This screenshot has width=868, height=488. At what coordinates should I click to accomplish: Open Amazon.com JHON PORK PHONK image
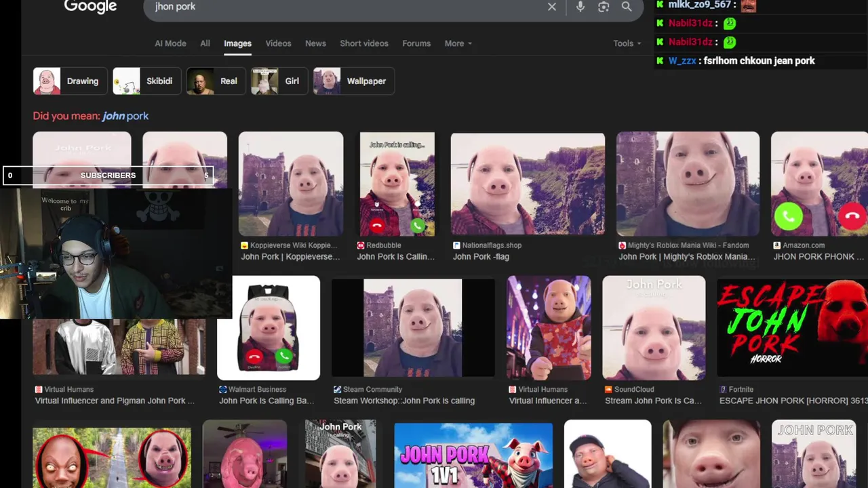point(819,184)
